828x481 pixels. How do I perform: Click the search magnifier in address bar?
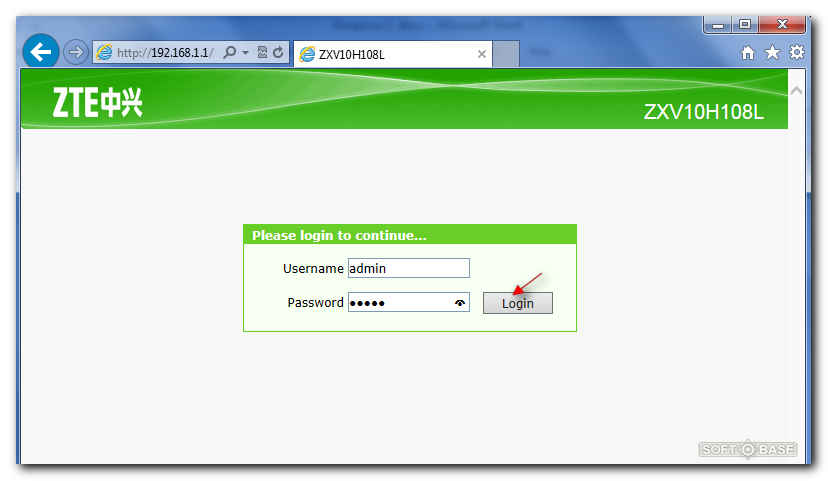tap(230, 52)
